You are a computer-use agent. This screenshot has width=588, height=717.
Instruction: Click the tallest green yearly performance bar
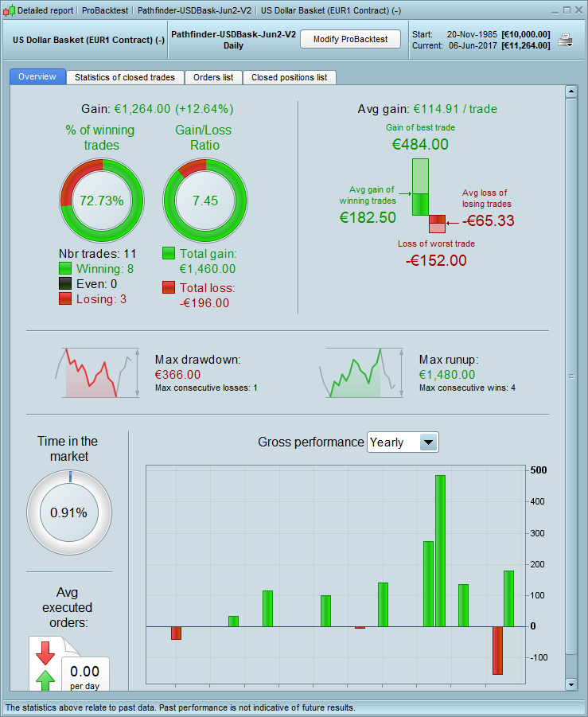coord(440,551)
